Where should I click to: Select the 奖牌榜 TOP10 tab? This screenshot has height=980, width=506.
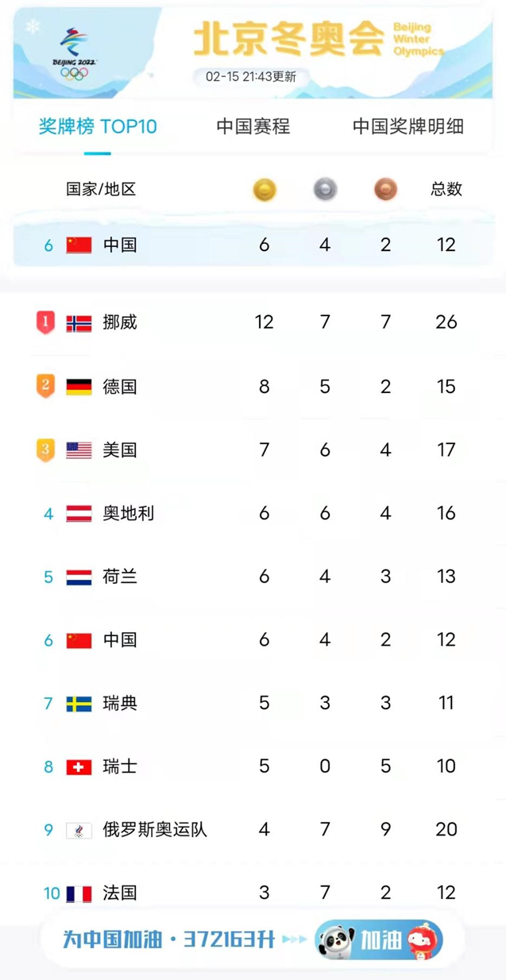point(98,126)
